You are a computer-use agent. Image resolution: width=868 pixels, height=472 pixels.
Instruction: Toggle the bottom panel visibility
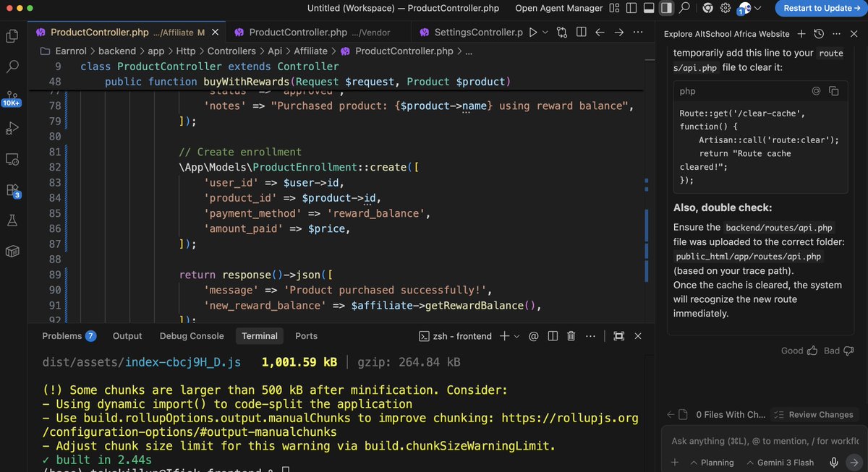click(x=649, y=8)
